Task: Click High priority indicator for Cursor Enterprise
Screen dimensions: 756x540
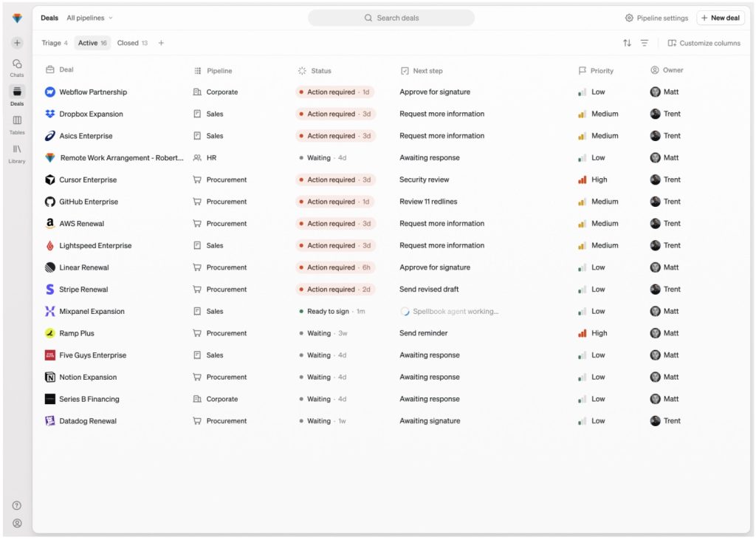Action: (593, 180)
